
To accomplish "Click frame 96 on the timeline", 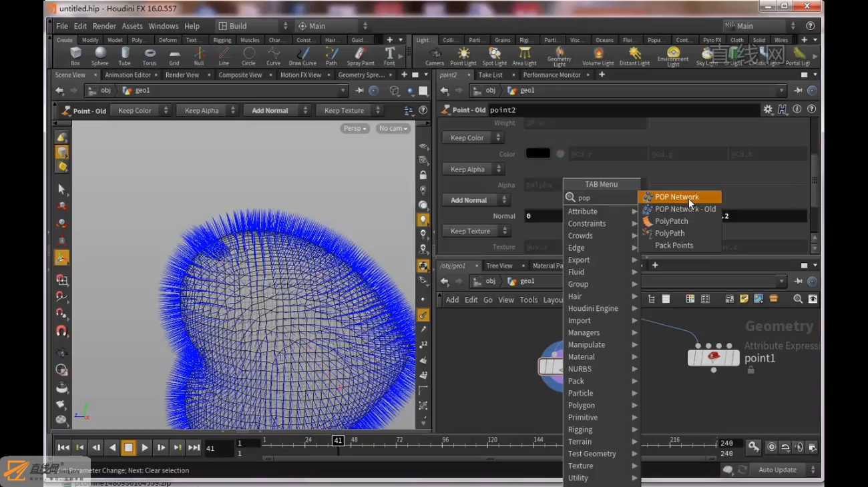I will coord(445,440).
